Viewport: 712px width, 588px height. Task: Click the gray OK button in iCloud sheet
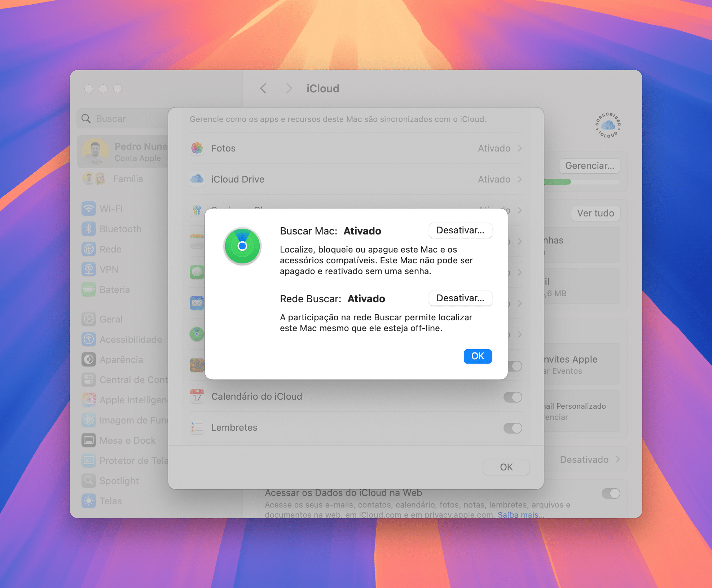coord(506,467)
